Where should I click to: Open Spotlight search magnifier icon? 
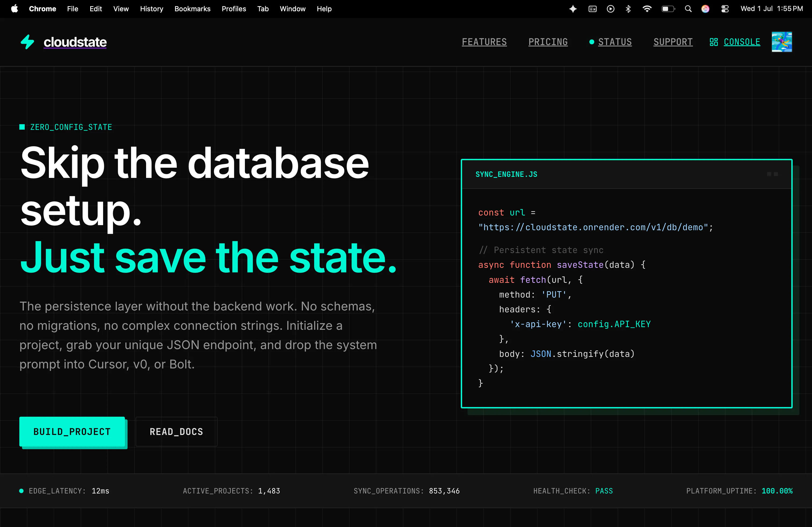point(688,9)
